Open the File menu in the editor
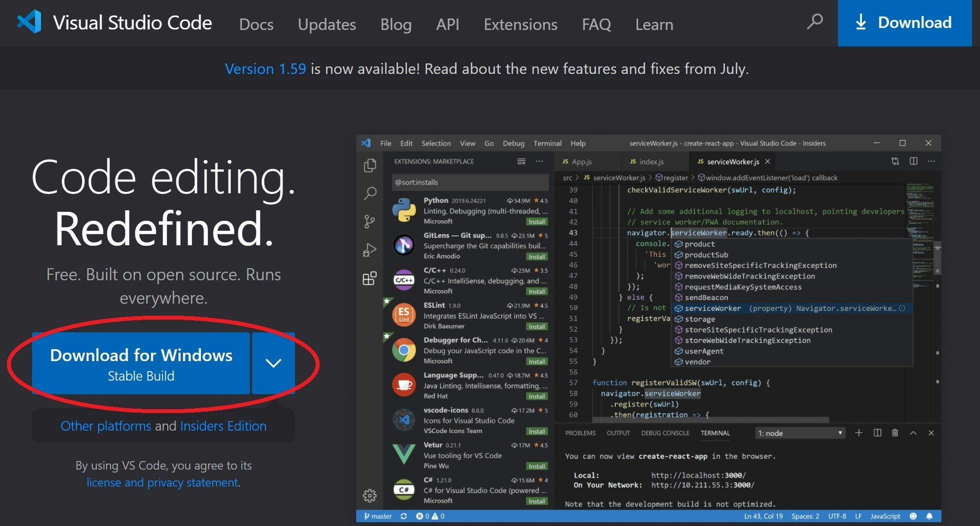This screenshot has height=526, width=980. coord(385,143)
